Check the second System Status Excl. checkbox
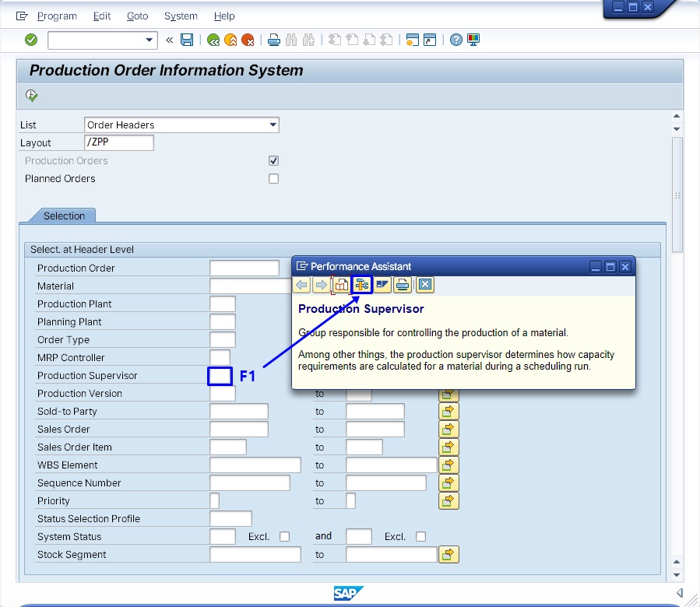The width and height of the screenshot is (700, 607). coord(420,536)
